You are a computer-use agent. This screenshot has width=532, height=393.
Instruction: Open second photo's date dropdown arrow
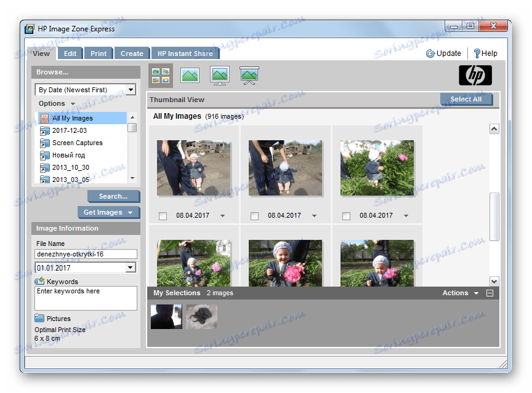pyautogui.click(x=314, y=216)
